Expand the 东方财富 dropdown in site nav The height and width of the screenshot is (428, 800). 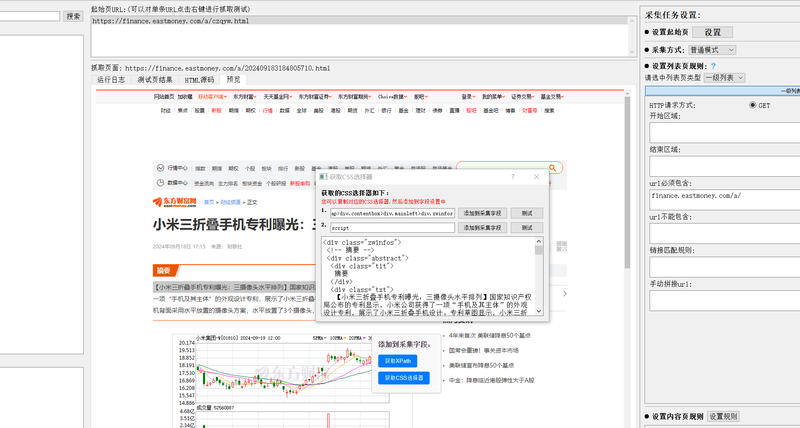tap(245, 96)
